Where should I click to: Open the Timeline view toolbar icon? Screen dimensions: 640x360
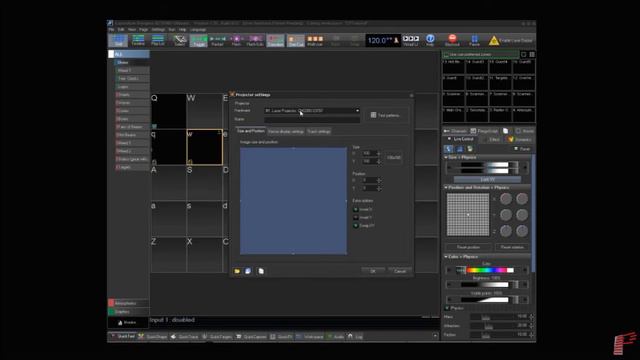(138, 40)
